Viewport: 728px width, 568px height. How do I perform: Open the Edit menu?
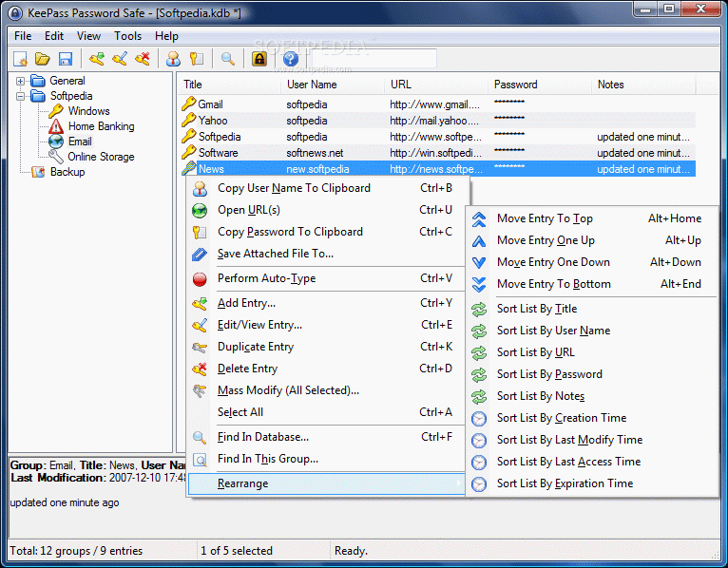point(54,36)
